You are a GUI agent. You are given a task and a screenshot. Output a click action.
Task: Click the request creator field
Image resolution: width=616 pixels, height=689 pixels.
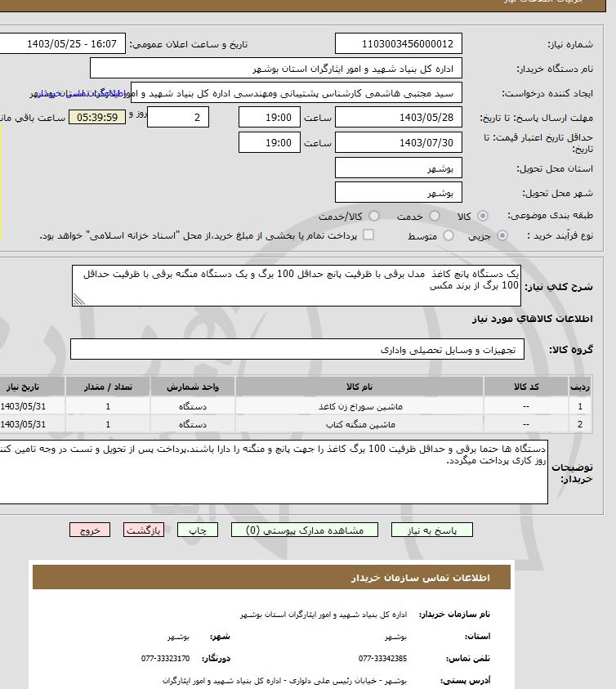coord(297,93)
